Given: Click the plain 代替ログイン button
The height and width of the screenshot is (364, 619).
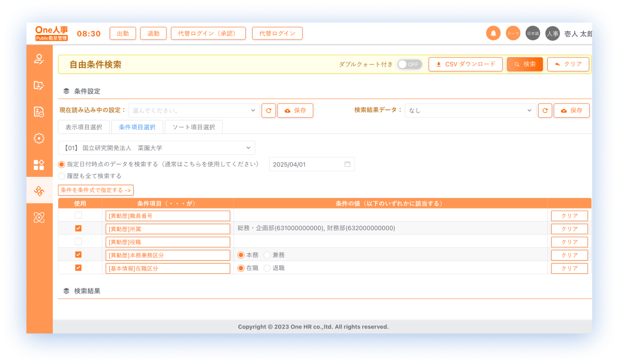Looking at the screenshot, I should (x=277, y=33).
